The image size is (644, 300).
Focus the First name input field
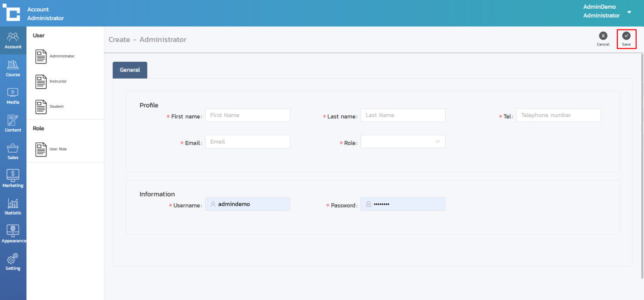[247, 115]
